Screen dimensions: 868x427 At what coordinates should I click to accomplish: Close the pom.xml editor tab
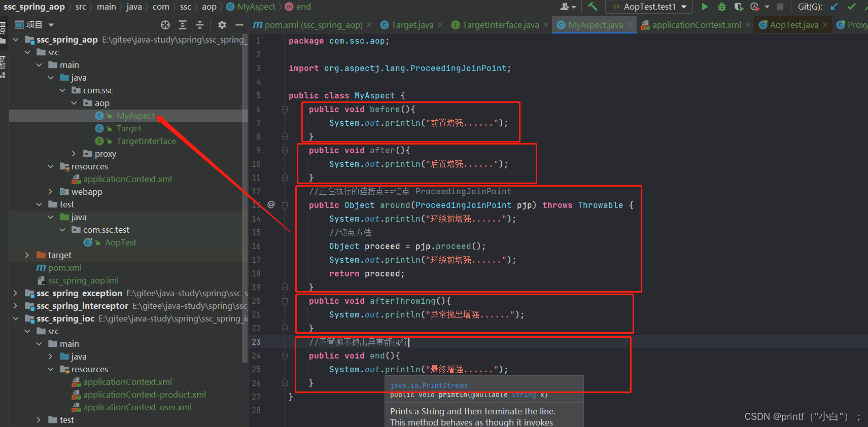coord(369,25)
